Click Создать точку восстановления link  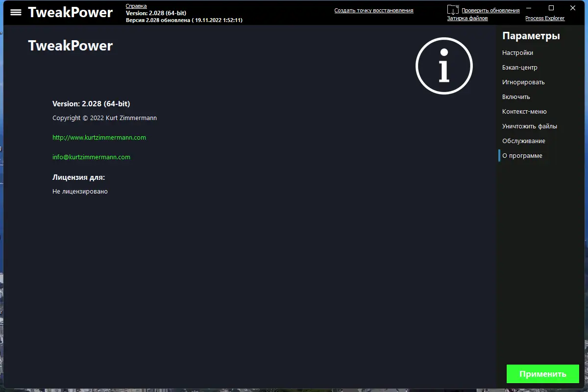(x=374, y=10)
